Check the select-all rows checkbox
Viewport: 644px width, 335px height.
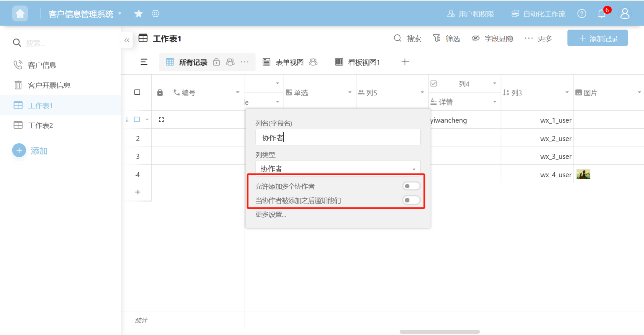[x=137, y=92]
